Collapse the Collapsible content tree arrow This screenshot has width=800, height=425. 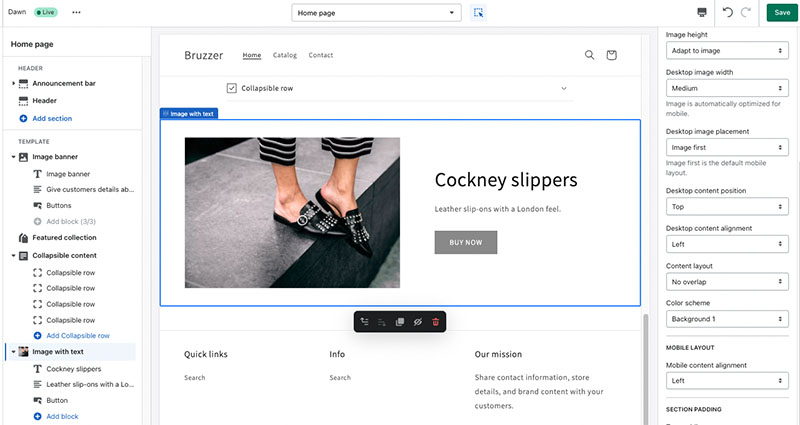coord(13,256)
